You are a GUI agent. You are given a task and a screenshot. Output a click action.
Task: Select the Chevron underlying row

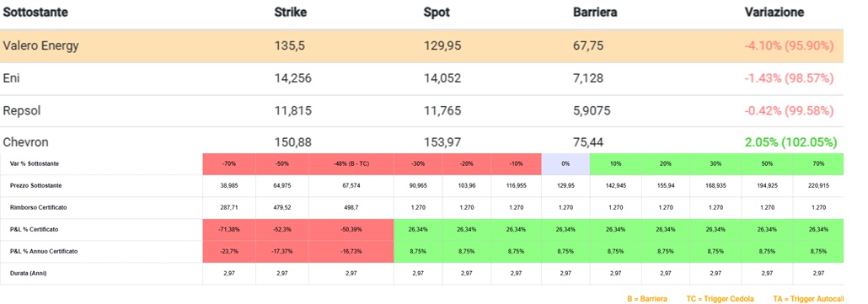(422, 141)
